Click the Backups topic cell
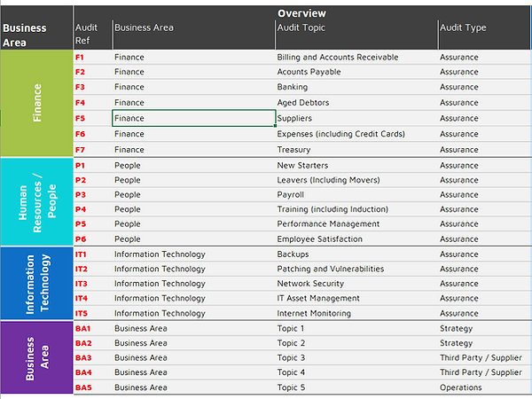532x399 pixels. [x=356, y=254]
